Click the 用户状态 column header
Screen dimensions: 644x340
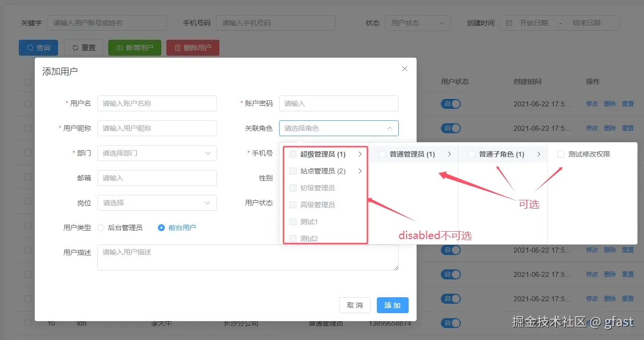coord(455,82)
